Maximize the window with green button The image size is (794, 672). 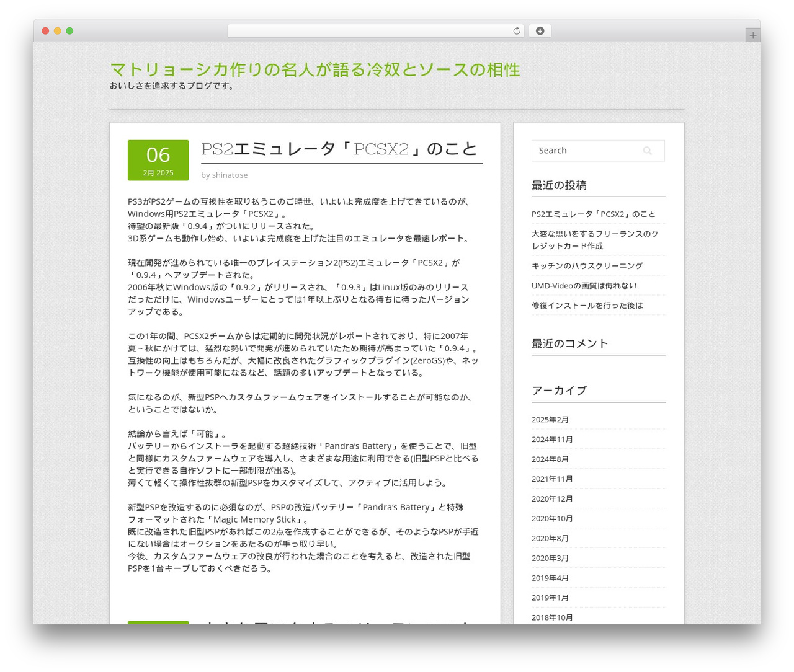[69, 31]
